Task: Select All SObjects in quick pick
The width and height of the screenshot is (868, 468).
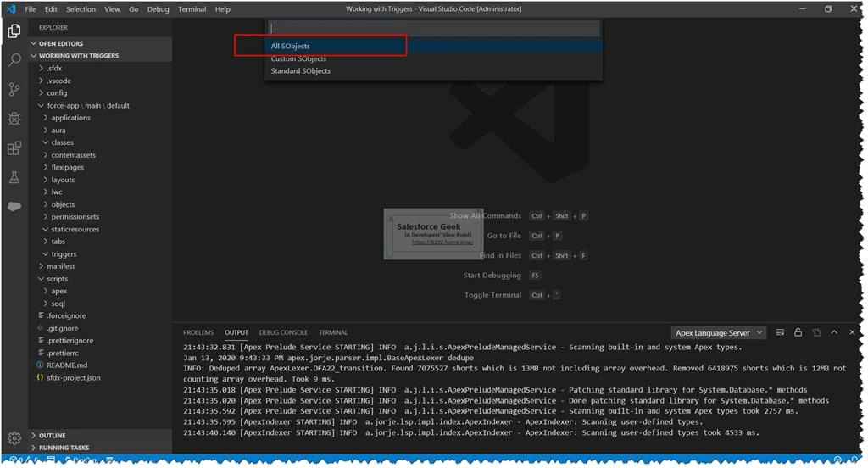Action: (x=433, y=46)
